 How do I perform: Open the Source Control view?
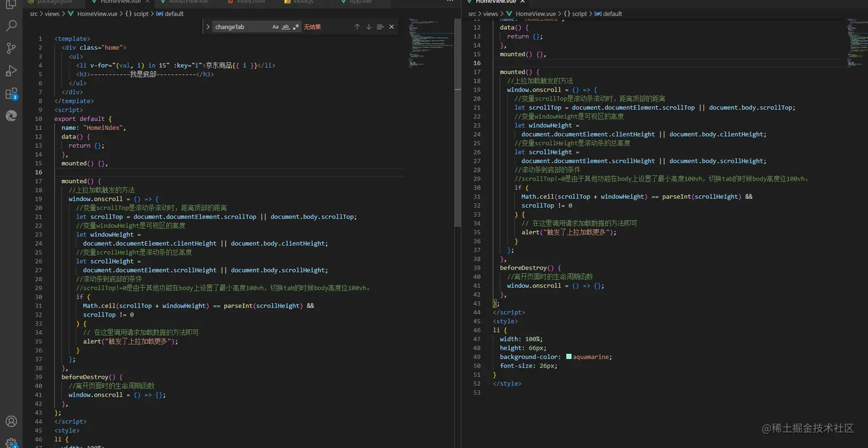(11, 48)
